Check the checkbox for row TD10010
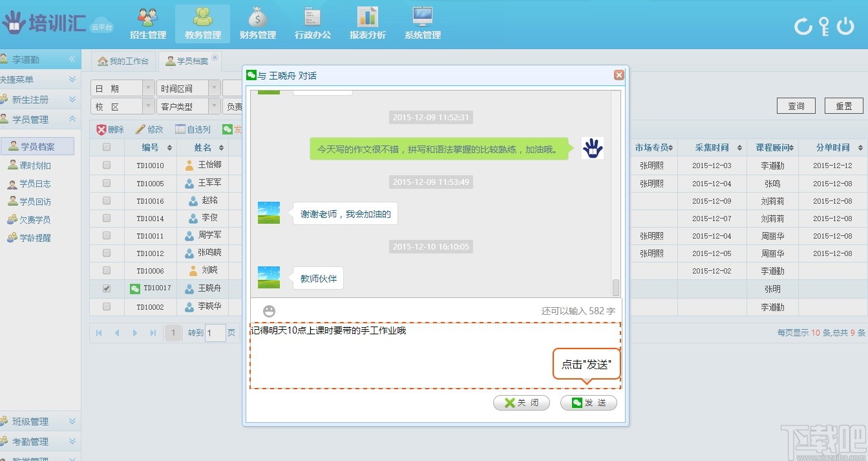 pos(107,165)
